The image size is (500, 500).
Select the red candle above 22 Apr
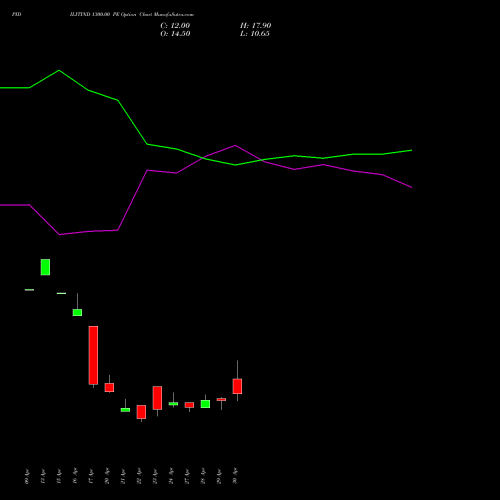click(141, 412)
